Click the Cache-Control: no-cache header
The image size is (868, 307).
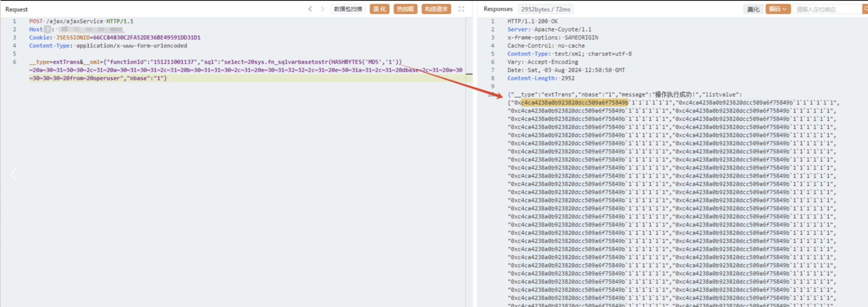tap(546, 46)
